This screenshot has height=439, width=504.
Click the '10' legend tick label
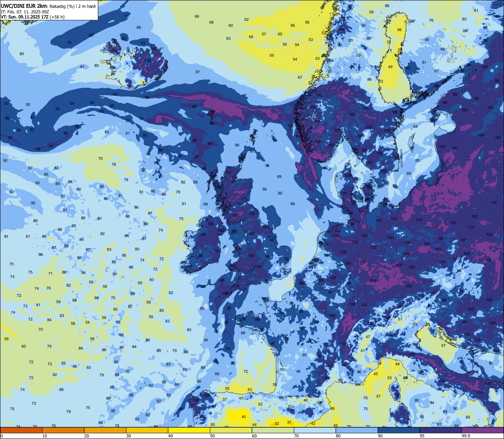[x=45, y=436]
